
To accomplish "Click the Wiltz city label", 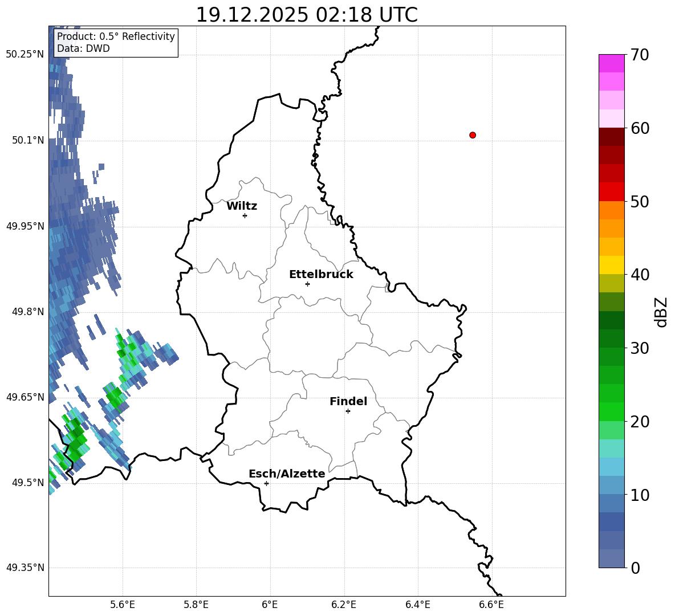I will point(242,206).
